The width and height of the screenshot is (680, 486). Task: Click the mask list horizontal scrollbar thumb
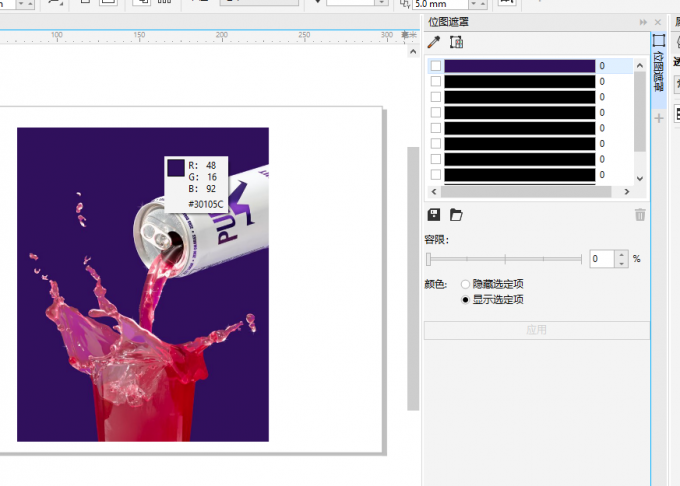pos(526,192)
